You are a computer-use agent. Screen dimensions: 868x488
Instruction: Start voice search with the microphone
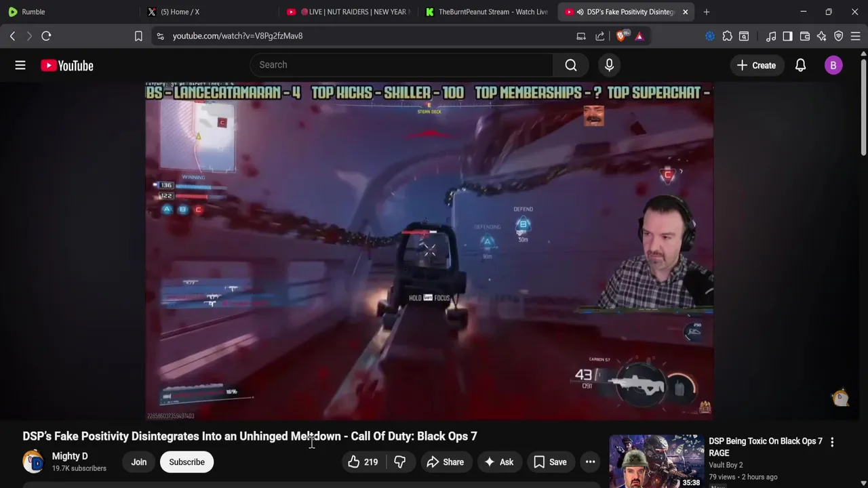click(x=609, y=65)
